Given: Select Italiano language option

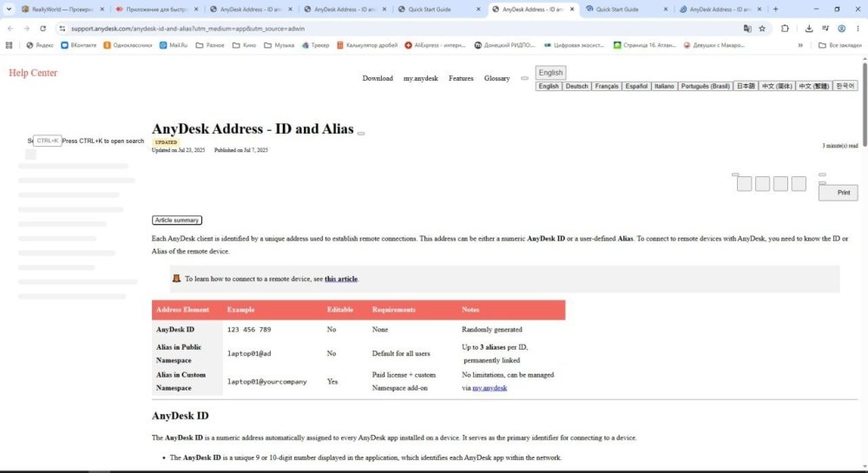Looking at the screenshot, I should (664, 86).
